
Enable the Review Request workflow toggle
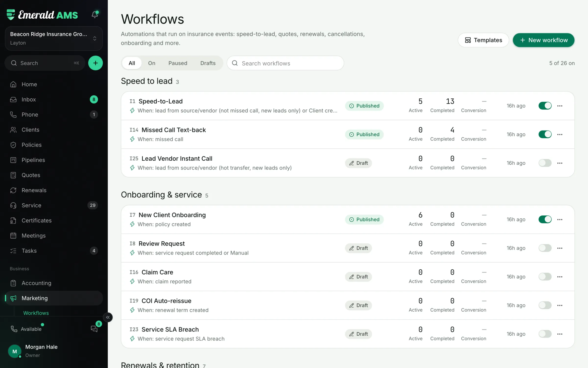(x=545, y=248)
